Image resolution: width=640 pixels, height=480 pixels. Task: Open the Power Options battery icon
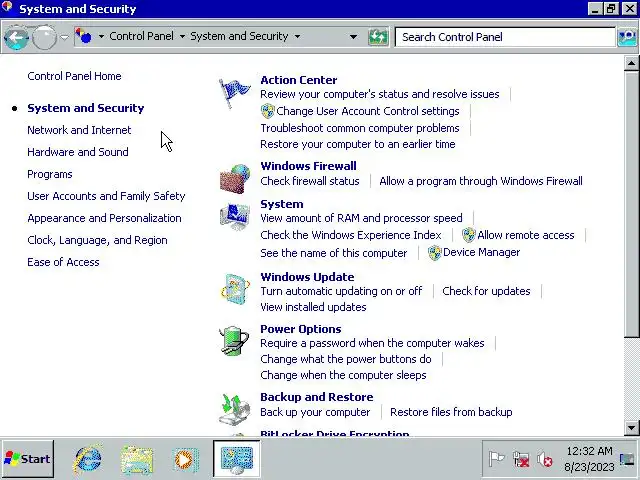click(x=234, y=341)
